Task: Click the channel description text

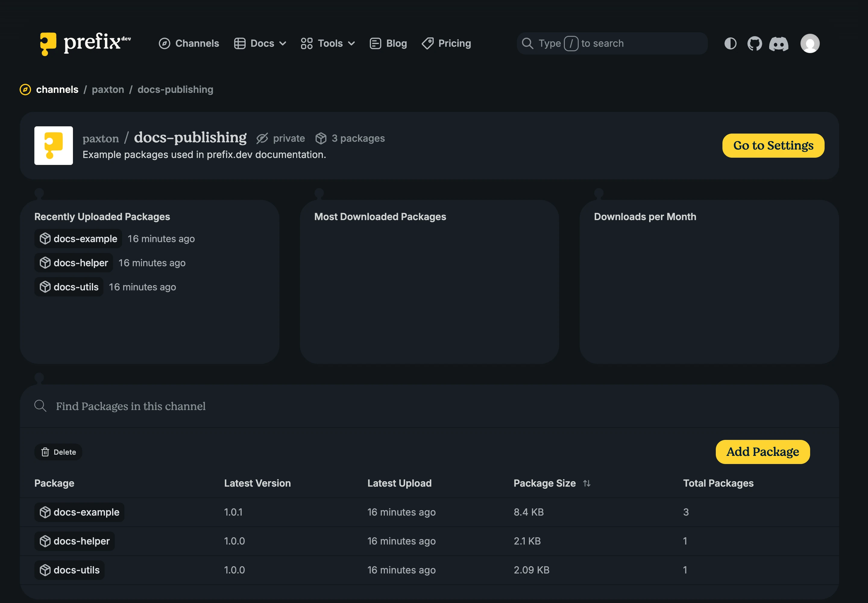Action: pyautogui.click(x=204, y=155)
